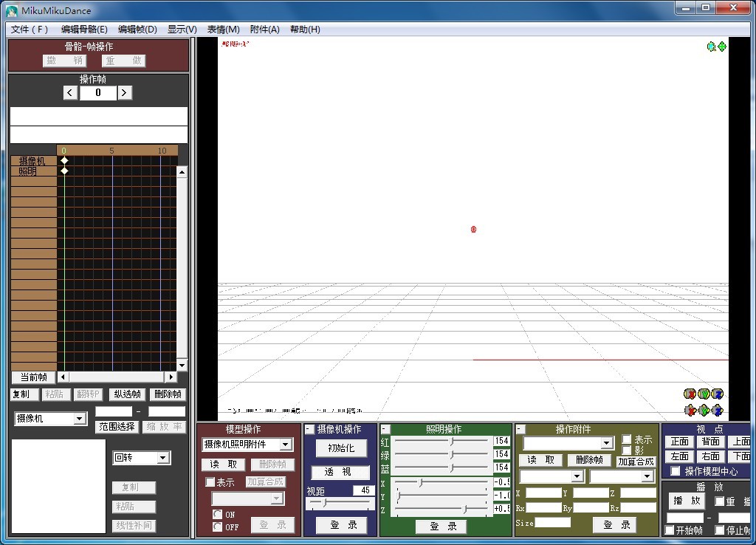
Task: Click the green camera pan arrows icon
Action: pos(722,47)
